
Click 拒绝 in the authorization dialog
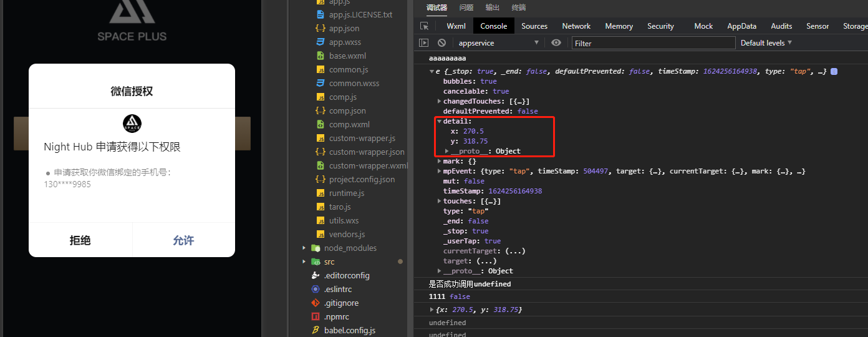pos(80,240)
